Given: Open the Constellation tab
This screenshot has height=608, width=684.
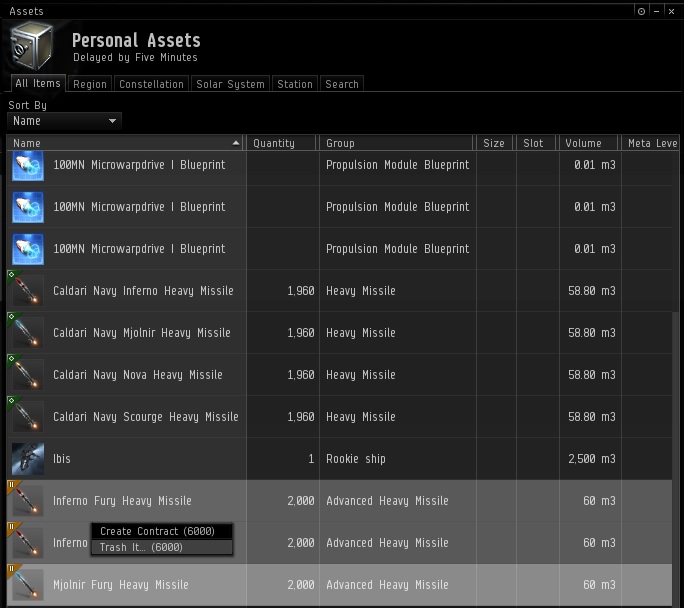Looking at the screenshot, I should tap(151, 84).
